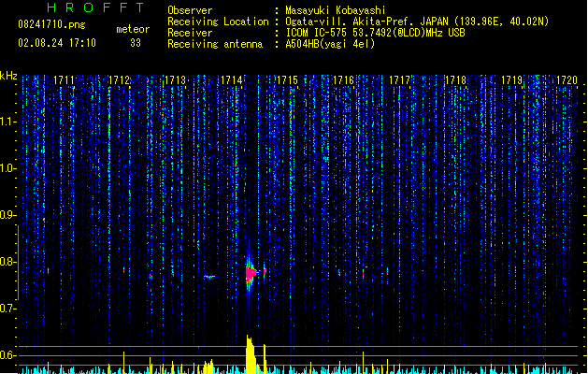Click the 1720 time marker
Viewport: 588px width, 374px height.
567,80
